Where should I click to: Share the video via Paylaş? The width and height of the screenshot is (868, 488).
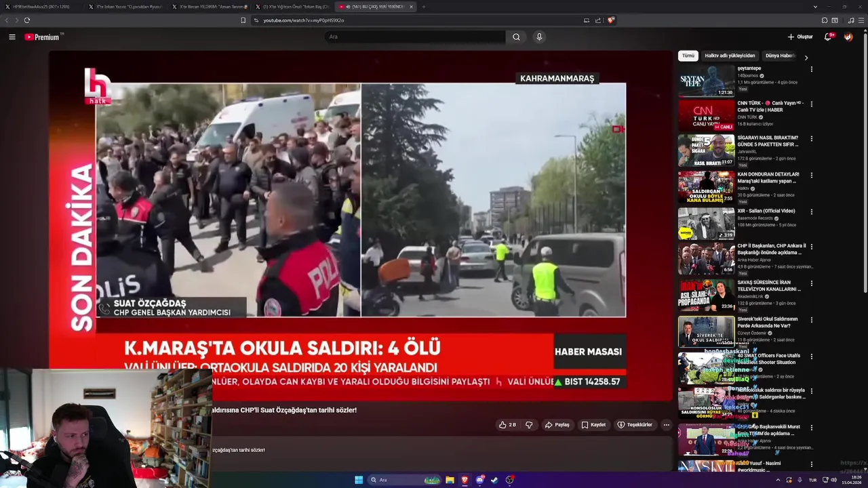coord(557,425)
